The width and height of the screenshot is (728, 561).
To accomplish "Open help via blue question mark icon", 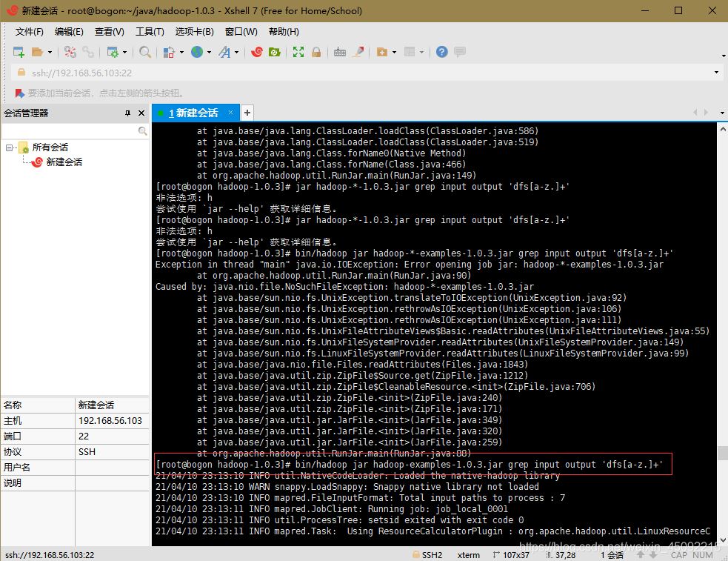I will click(x=441, y=52).
